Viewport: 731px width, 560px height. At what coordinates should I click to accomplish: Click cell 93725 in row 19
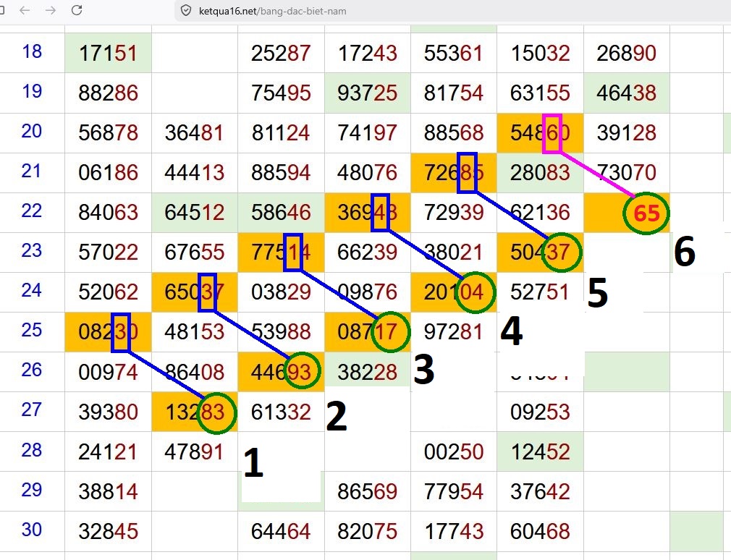click(x=368, y=93)
